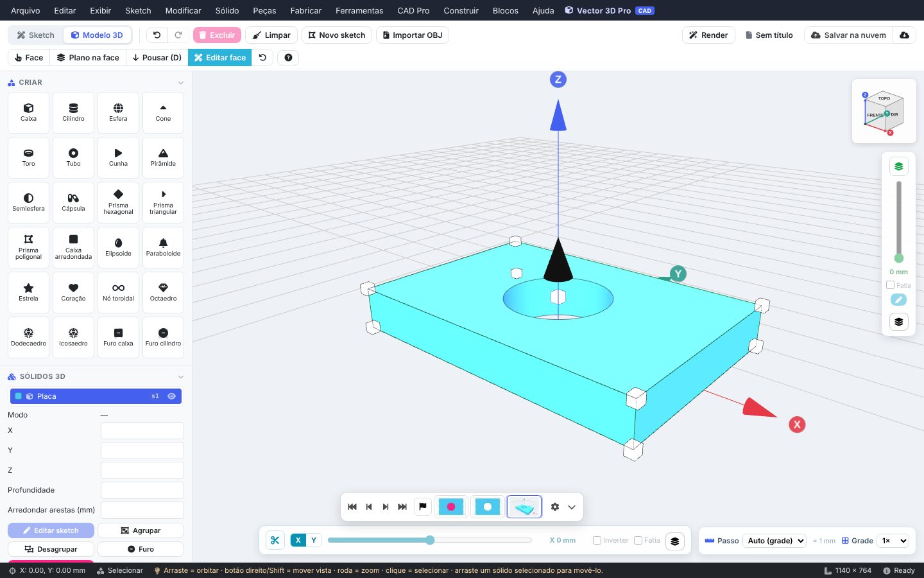Add a Cone primitive
The image size is (924, 578).
(x=163, y=113)
